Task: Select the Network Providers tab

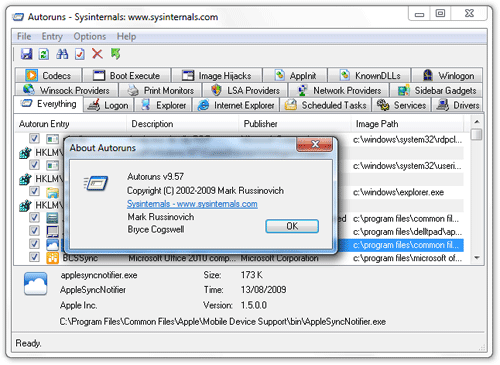Action: [339, 90]
